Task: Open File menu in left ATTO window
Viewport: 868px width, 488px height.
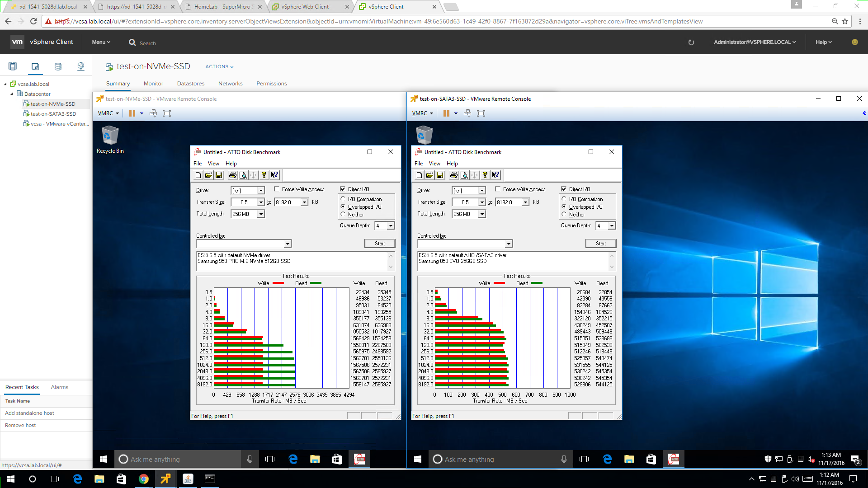Action: tap(198, 164)
